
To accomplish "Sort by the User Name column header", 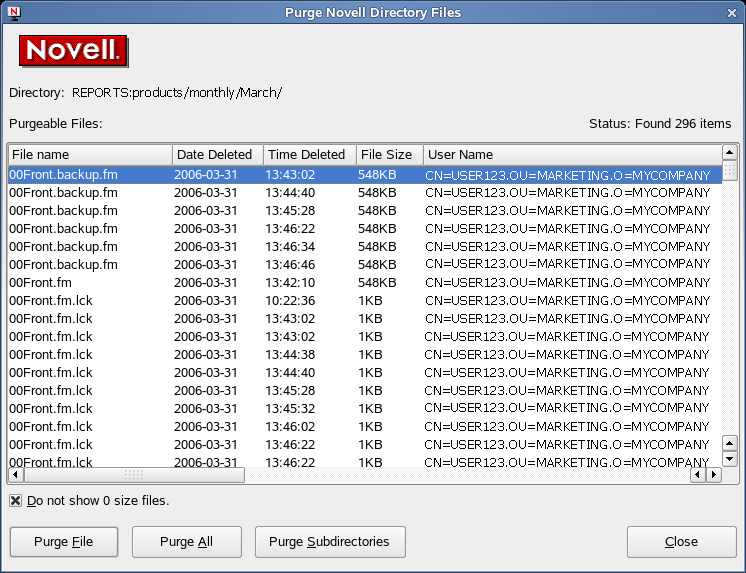I will [572, 155].
